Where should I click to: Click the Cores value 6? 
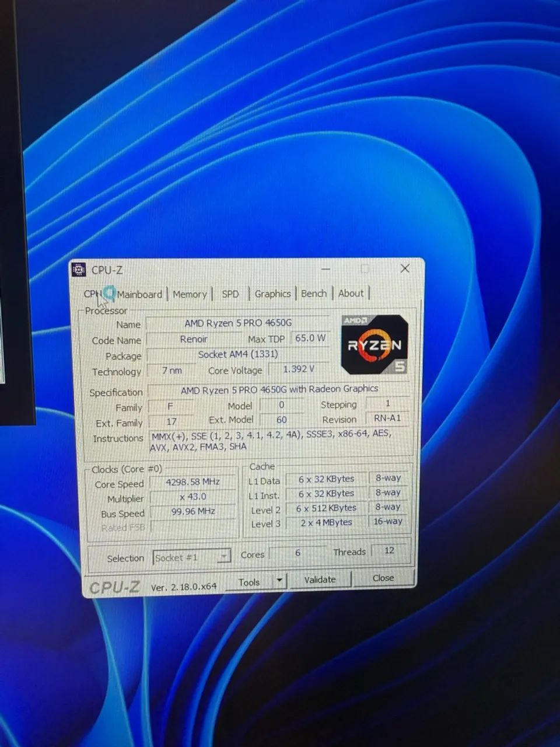point(297,553)
